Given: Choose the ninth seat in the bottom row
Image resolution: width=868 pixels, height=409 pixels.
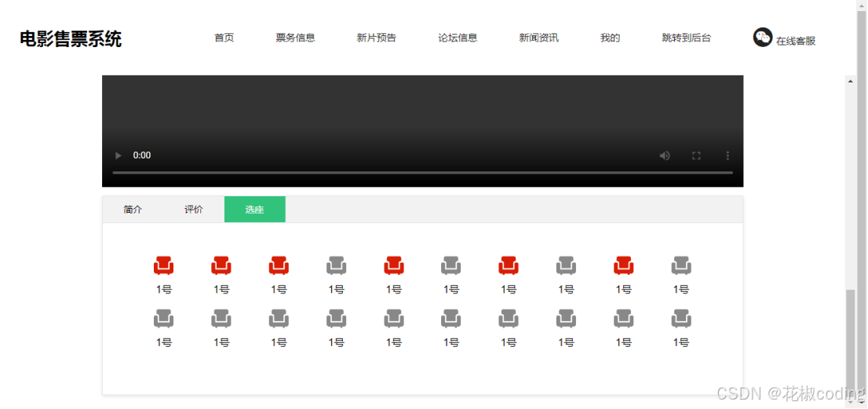Looking at the screenshot, I should click(623, 318).
